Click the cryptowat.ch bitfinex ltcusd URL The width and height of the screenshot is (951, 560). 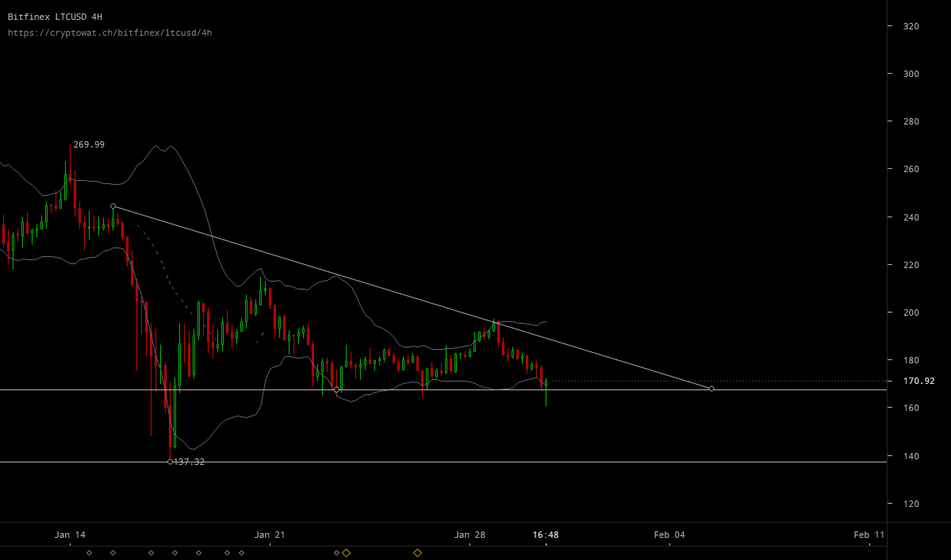click(x=109, y=33)
